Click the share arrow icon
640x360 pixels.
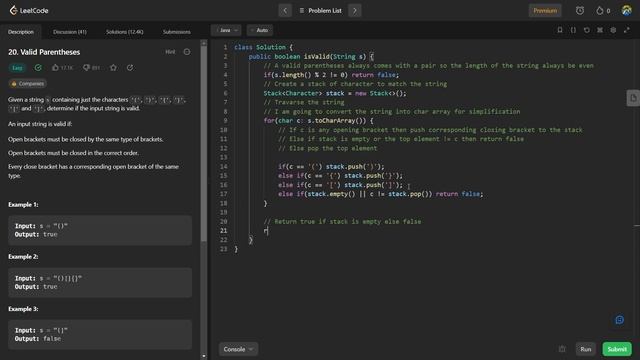click(x=130, y=68)
